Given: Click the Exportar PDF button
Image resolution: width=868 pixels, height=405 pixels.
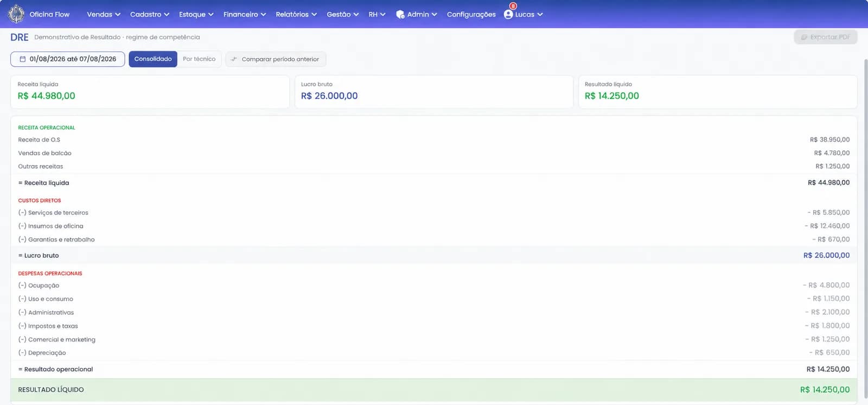Looking at the screenshot, I should (826, 37).
